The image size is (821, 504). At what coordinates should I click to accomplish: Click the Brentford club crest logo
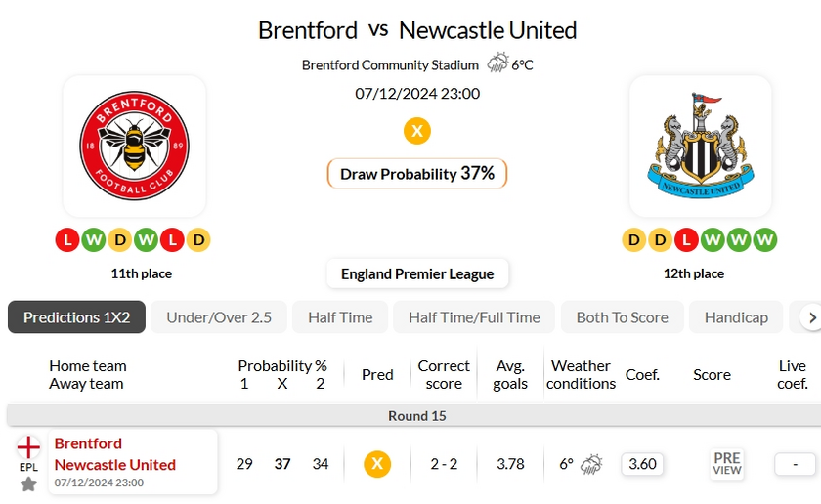(x=134, y=147)
